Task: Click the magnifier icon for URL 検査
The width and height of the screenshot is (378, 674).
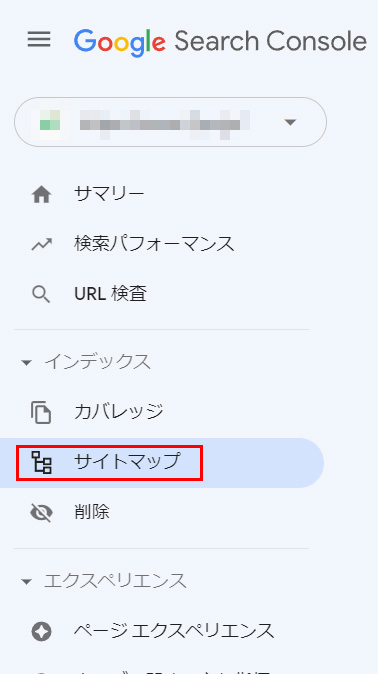Action: (42, 295)
